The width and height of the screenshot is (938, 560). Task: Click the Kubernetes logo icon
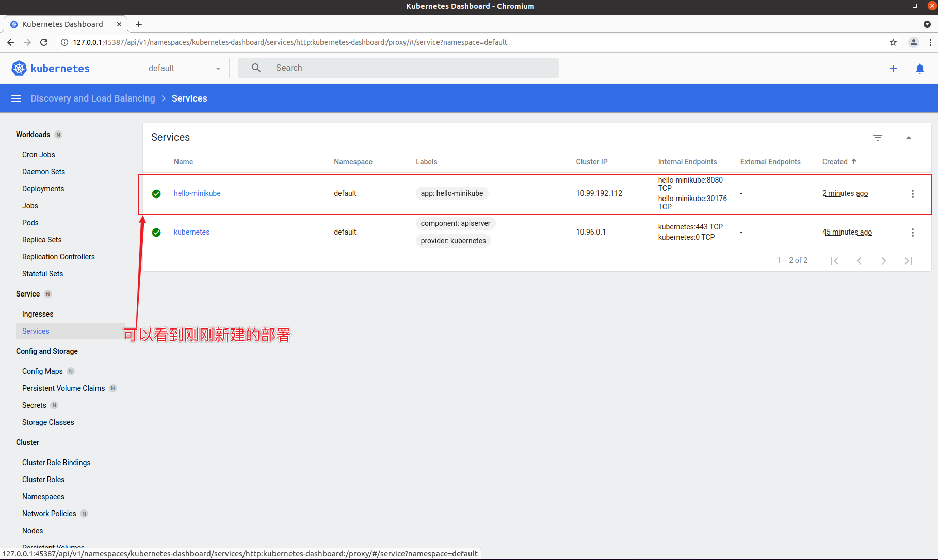pyautogui.click(x=19, y=68)
